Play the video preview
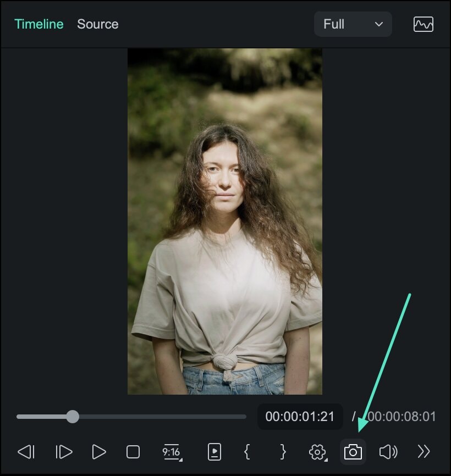 click(98, 452)
